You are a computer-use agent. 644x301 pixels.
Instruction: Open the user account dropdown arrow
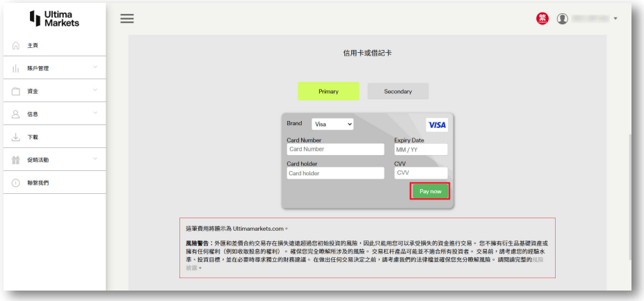click(x=615, y=19)
